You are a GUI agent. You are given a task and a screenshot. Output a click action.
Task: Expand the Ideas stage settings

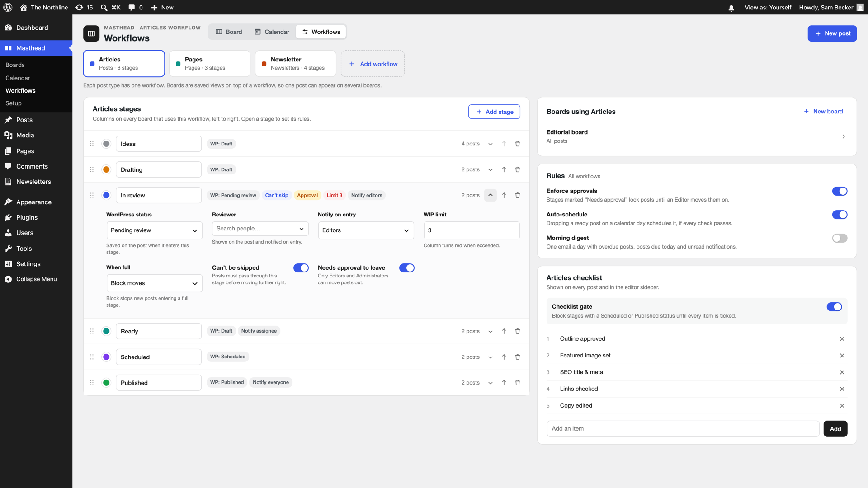(491, 144)
